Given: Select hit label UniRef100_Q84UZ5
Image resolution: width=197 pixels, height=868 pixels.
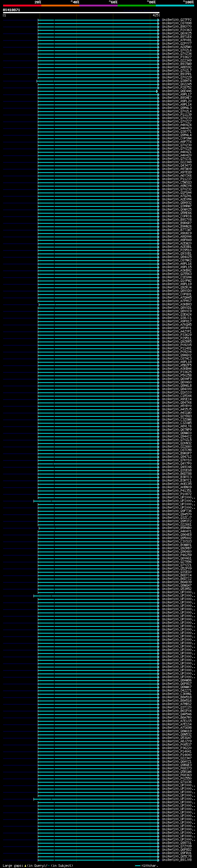Looking at the screenshot, I should pyautogui.click(x=177, y=257).
